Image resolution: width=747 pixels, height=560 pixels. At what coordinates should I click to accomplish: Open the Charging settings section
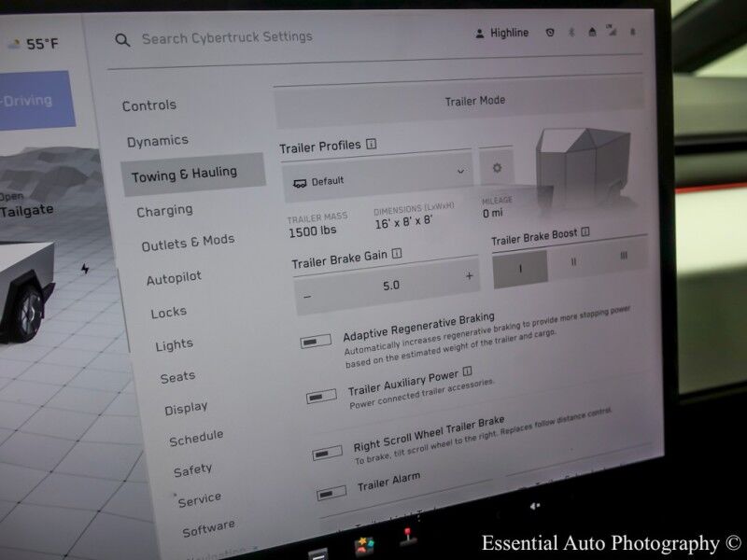[164, 212]
